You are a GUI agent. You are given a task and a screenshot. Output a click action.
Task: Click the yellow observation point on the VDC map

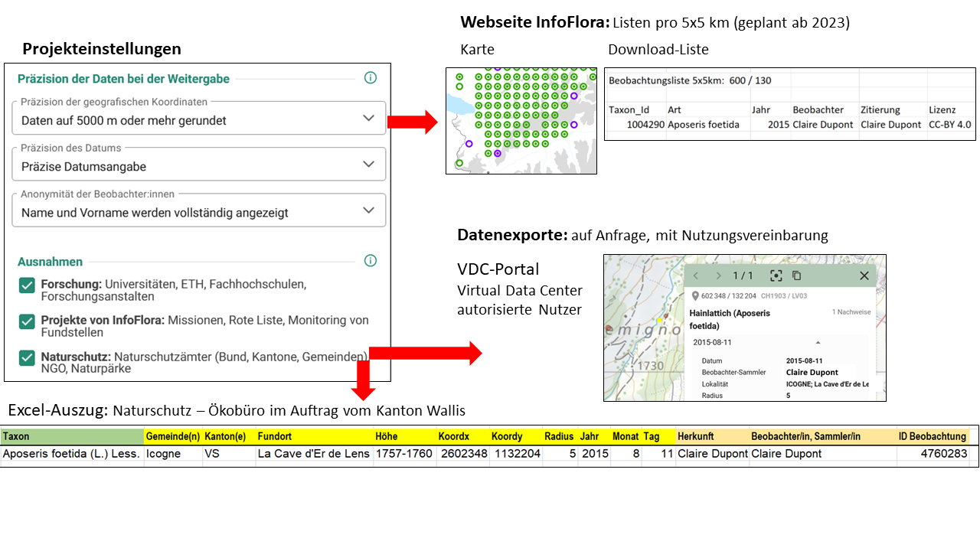658,320
